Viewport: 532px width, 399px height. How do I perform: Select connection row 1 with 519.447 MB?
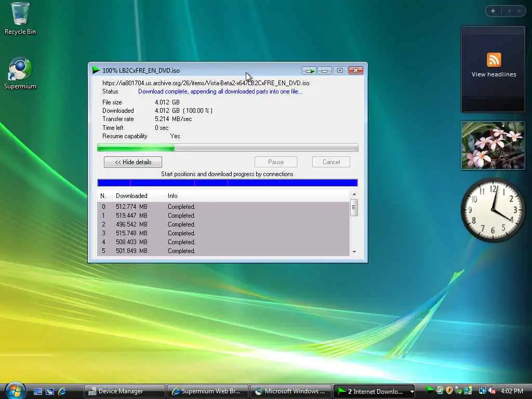coord(223,216)
